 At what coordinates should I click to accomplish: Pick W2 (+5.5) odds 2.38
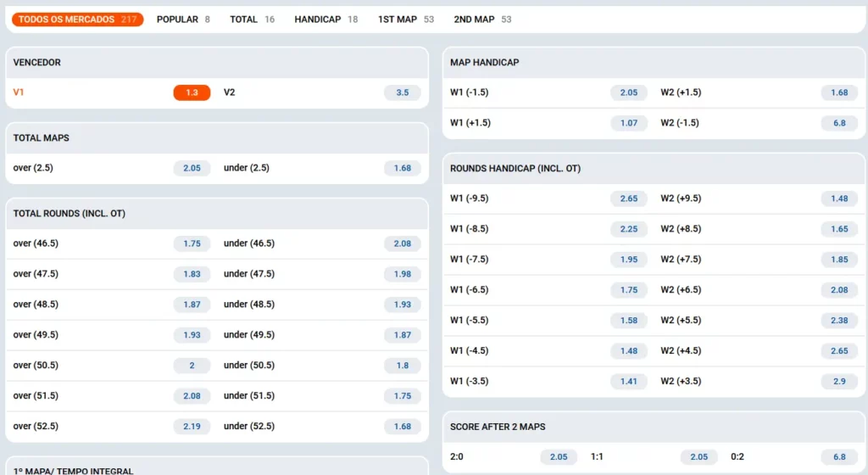pyautogui.click(x=839, y=320)
